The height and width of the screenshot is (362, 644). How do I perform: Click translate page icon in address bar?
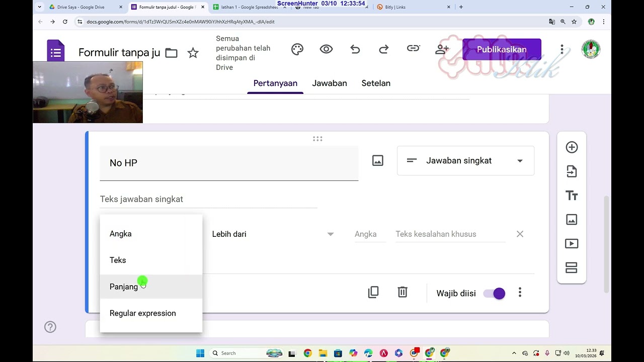pyautogui.click(x=552, y=22)
